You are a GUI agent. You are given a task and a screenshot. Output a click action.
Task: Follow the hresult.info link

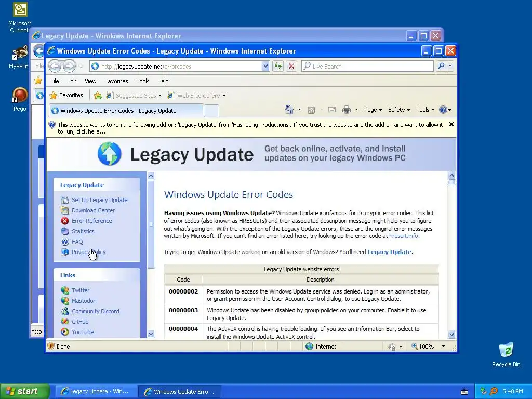(403, 236)
